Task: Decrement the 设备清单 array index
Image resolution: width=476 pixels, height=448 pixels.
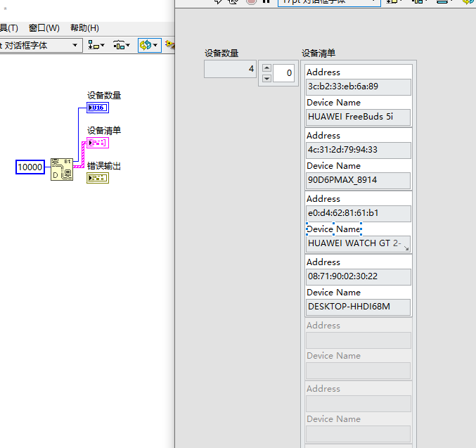Action: click(266, 79)
